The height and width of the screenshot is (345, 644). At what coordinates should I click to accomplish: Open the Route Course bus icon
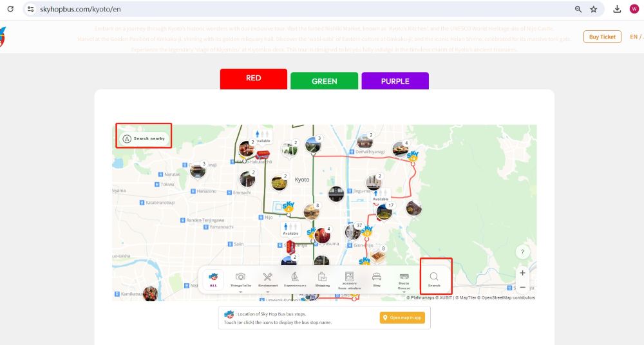coord(404,278)
